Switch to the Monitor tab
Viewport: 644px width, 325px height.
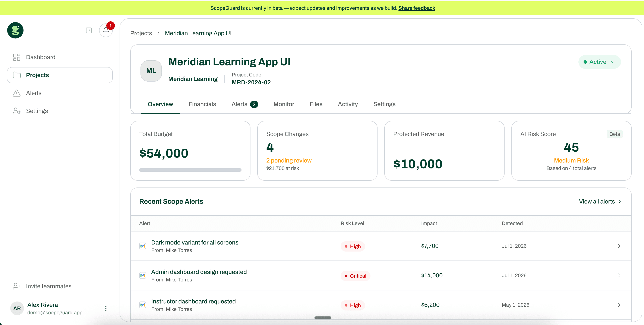coord(284,104)
